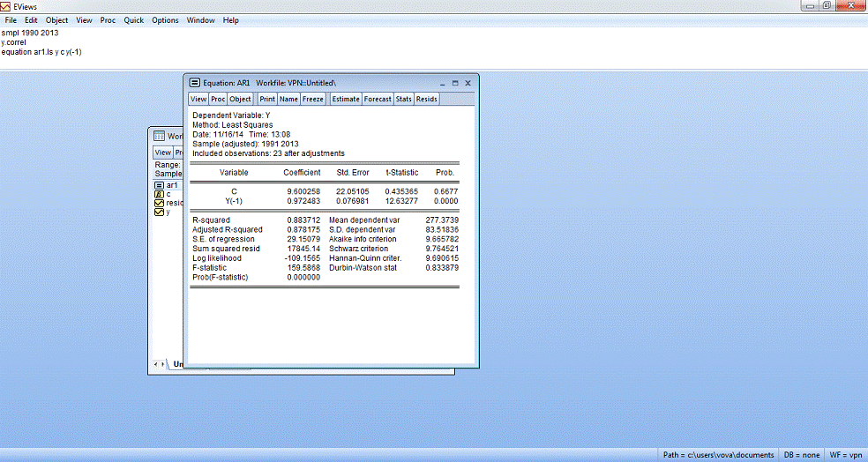Click the ar1 equation object icon
Image resolution: width=868 pixels, height=462 pixels.
pos(159,185)
